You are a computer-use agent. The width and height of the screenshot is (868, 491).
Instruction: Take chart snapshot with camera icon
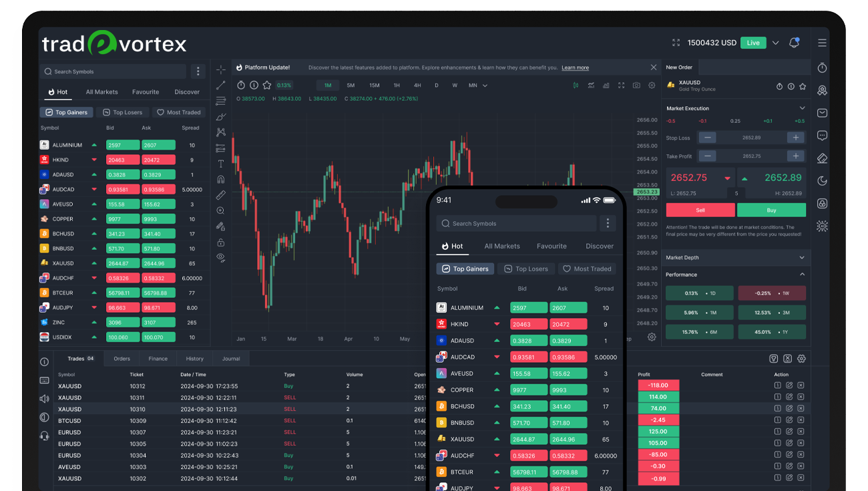coord(636,86)
